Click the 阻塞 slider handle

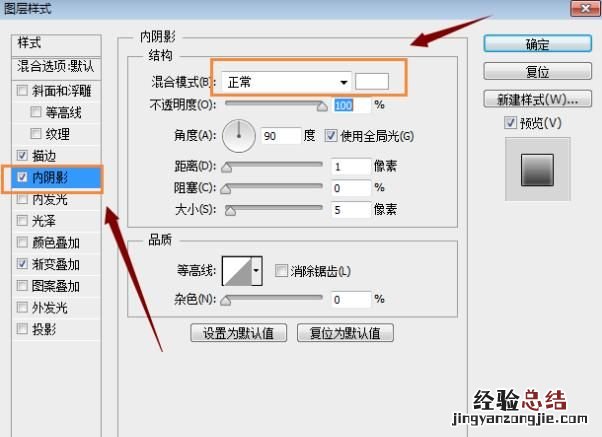(x=225, y=189)
